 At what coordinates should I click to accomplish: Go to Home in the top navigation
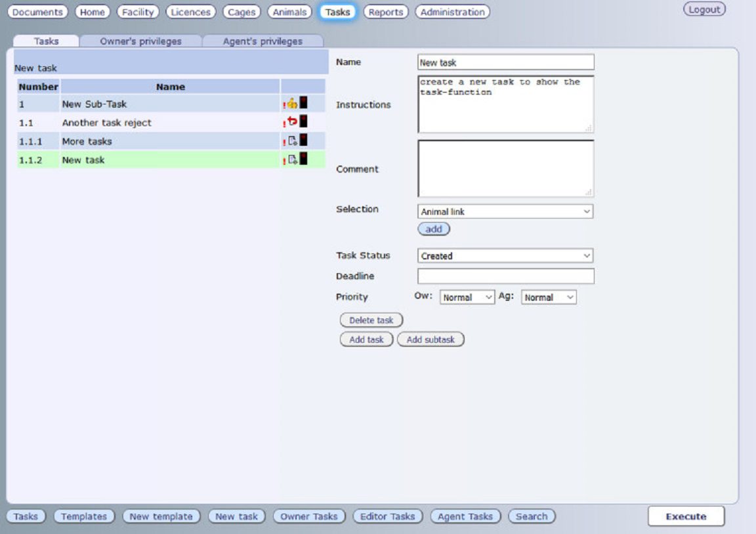pyautogui.click(x=92, y=12)
